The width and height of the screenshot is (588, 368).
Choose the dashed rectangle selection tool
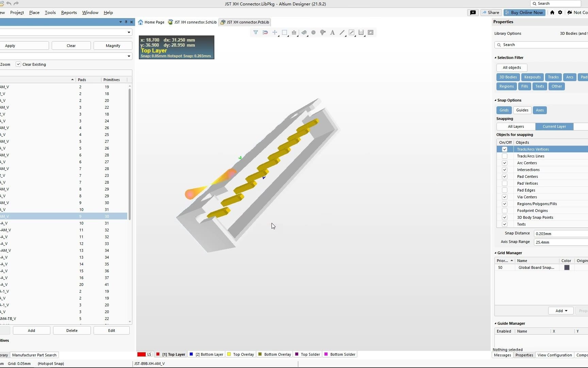point(284,32)
